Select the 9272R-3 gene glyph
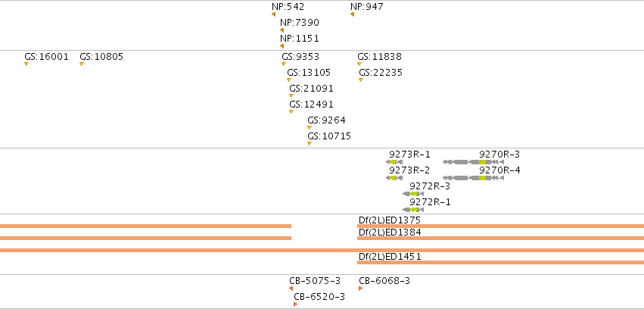 (x=413, y=194)
